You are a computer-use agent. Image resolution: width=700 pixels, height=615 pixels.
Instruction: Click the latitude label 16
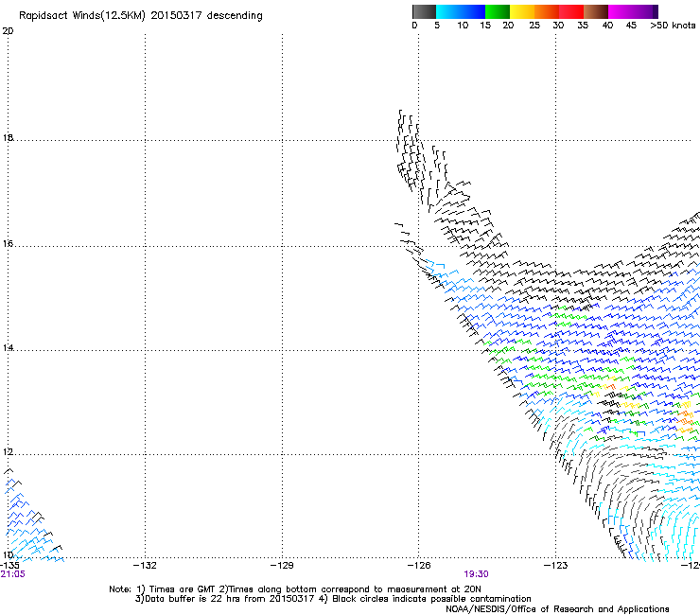[x=8, y=244]
